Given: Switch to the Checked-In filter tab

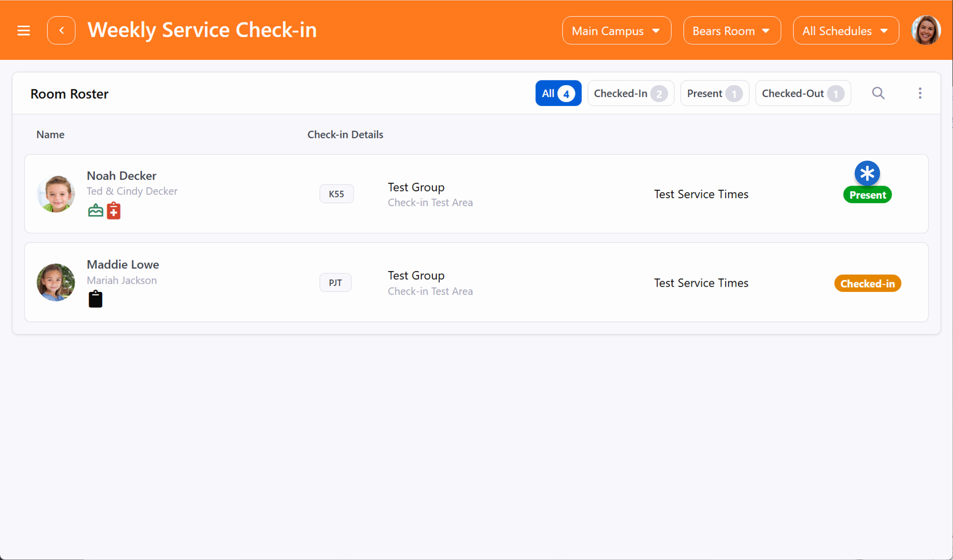Looking at the screenshot, I should (630, 93).
